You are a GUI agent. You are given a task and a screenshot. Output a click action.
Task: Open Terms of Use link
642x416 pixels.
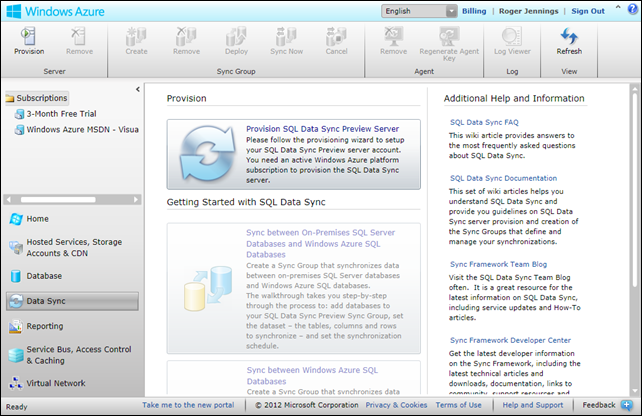click(x=458, y=405)
